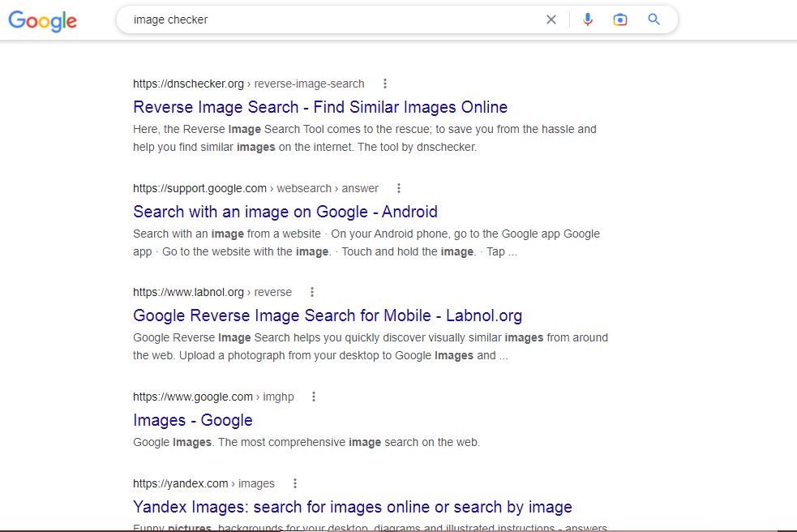Start voice search with the microphone icon
797x532 pixels.
[588, 19]
